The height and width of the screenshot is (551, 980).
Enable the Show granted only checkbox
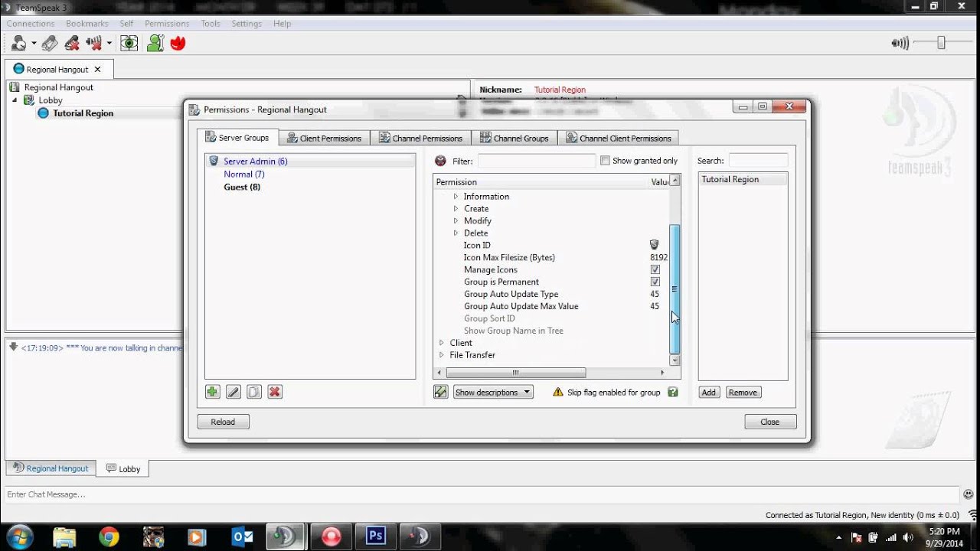pos(604,160)
